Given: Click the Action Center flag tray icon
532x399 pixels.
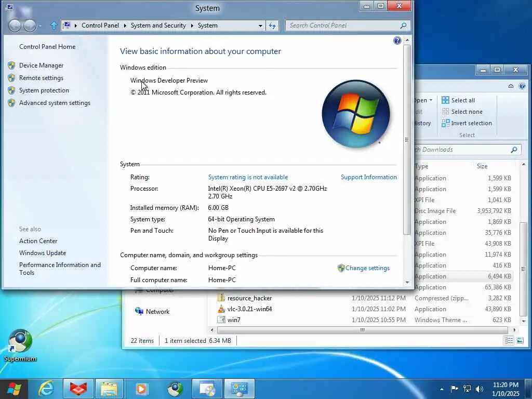Looking at the screenshot, I should click(x=454, y=389).
